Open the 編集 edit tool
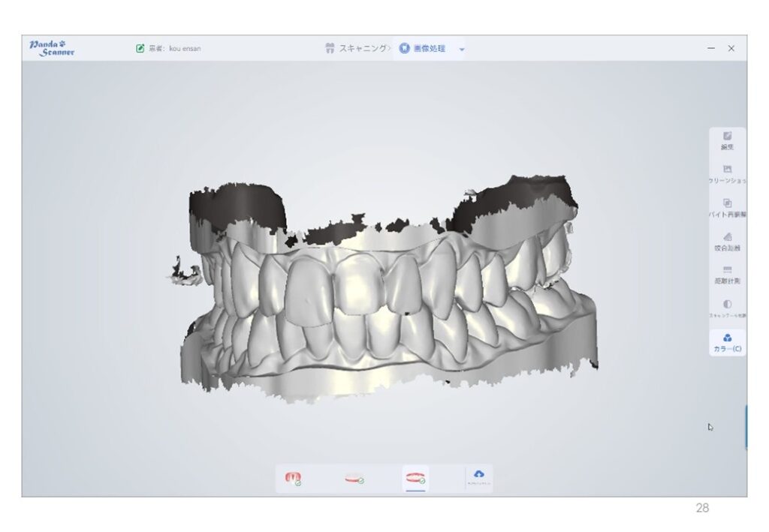Viewport: 769px width, 532px height. coord(727,140)
